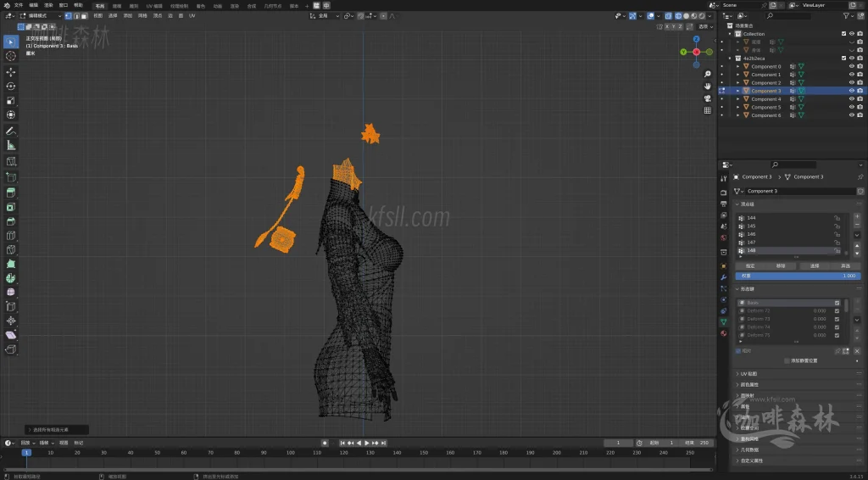The width and height of the screenshot is (868, 480).
Task: Enable vertex select mode button
Action: (68, 16)
